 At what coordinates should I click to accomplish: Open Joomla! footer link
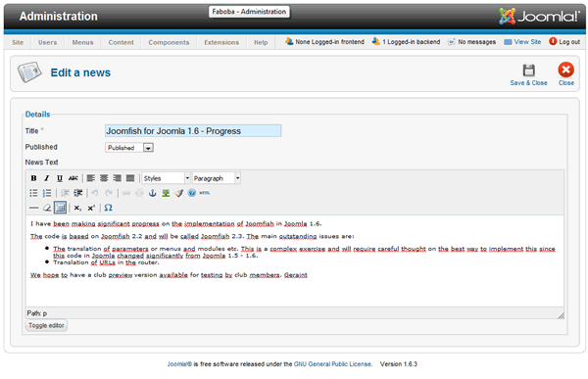179,364
